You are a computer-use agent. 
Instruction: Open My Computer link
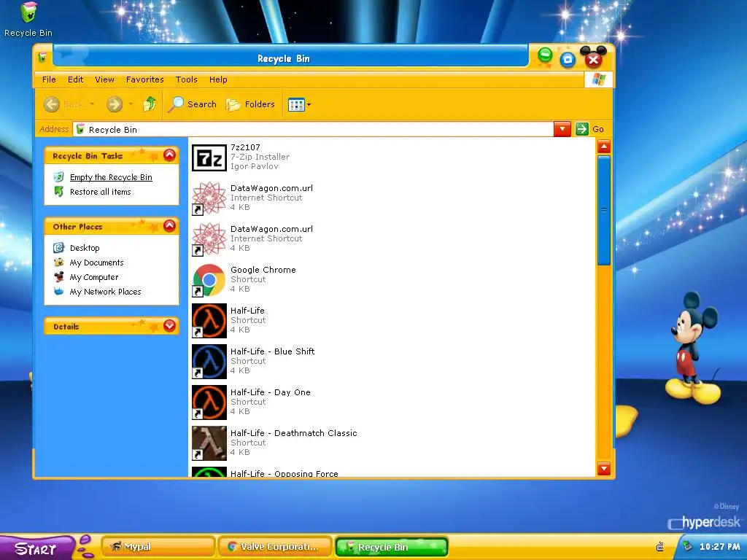pos(94,277)
